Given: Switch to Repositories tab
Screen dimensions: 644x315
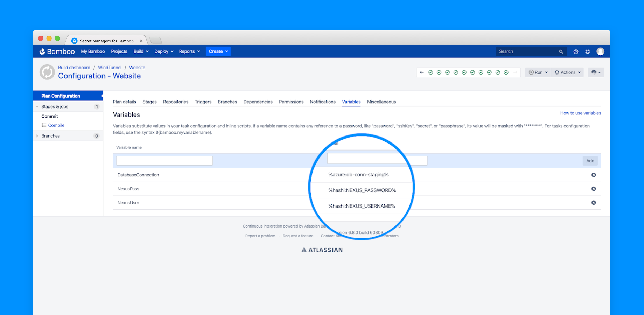Looking at the screenshot, I should click(x=176, y=102).
